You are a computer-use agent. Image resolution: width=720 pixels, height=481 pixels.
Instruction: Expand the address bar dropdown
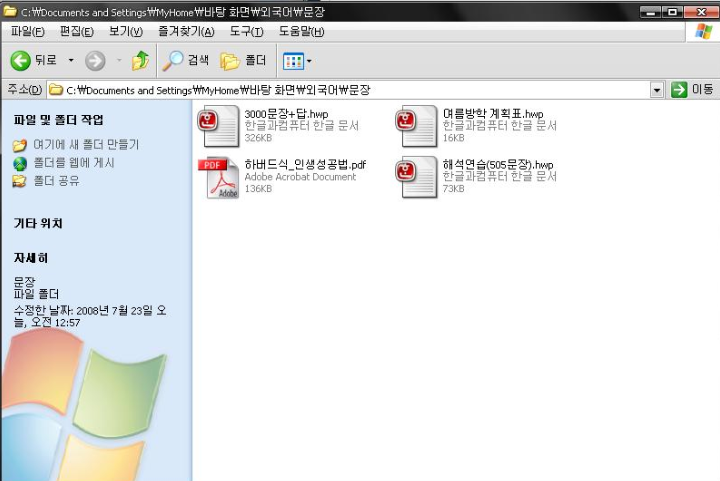click(x=657, y=90)
